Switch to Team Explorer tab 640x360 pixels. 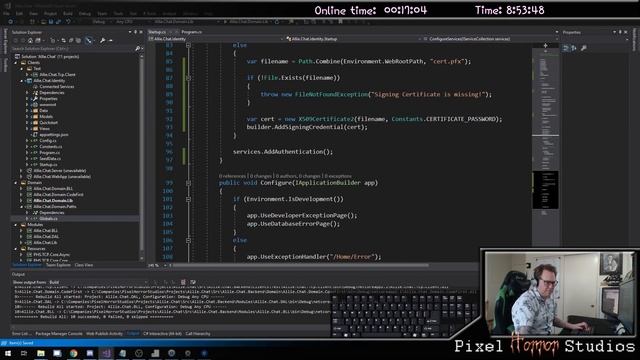[58, 265]
